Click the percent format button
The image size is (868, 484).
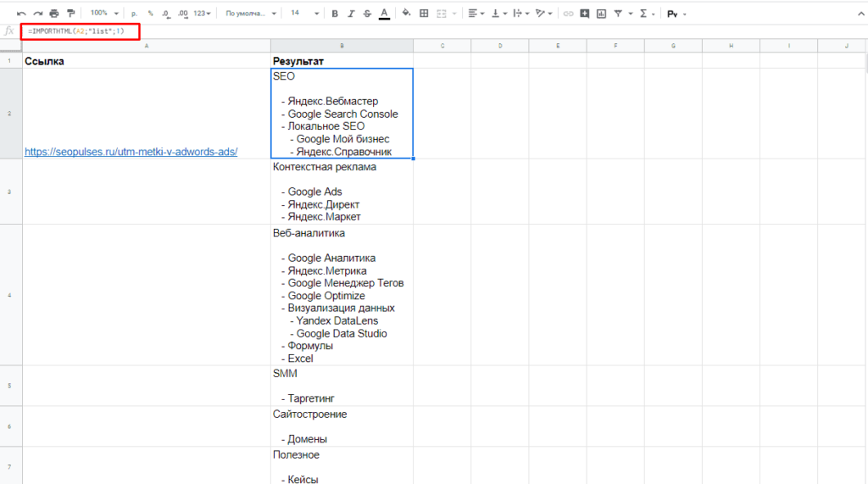tap(150, 14)
